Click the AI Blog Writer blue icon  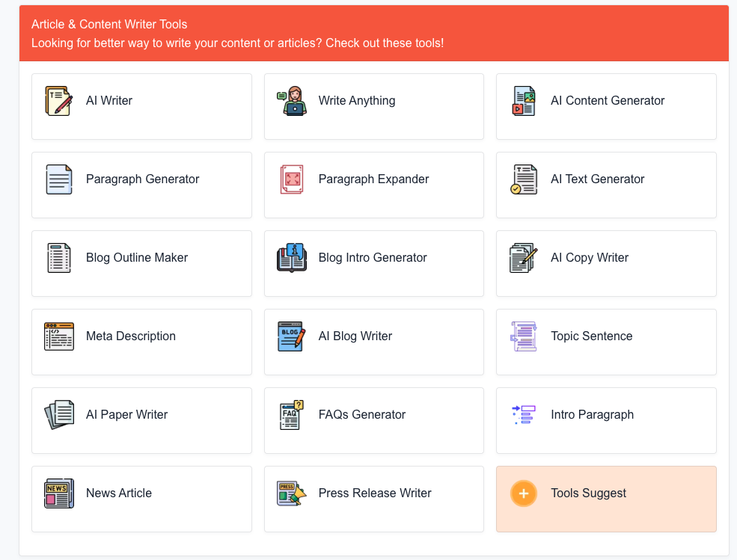(x=291, y=336)
